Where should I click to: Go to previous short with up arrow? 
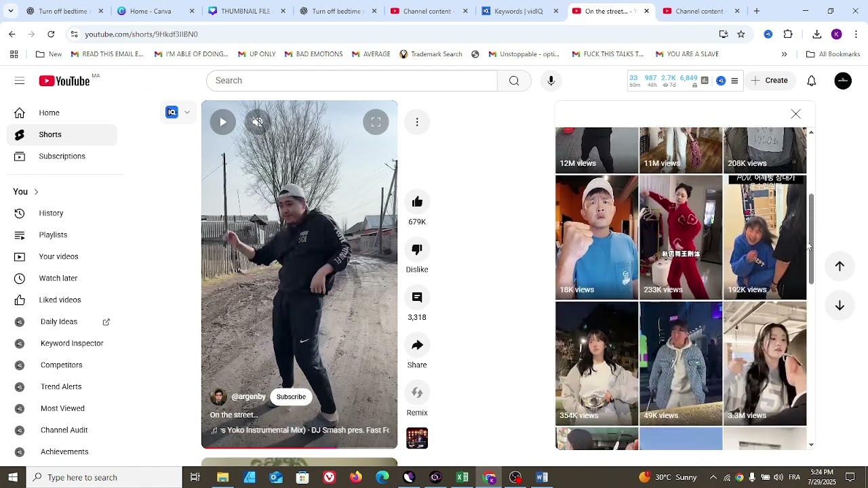(x=840, y=266)
